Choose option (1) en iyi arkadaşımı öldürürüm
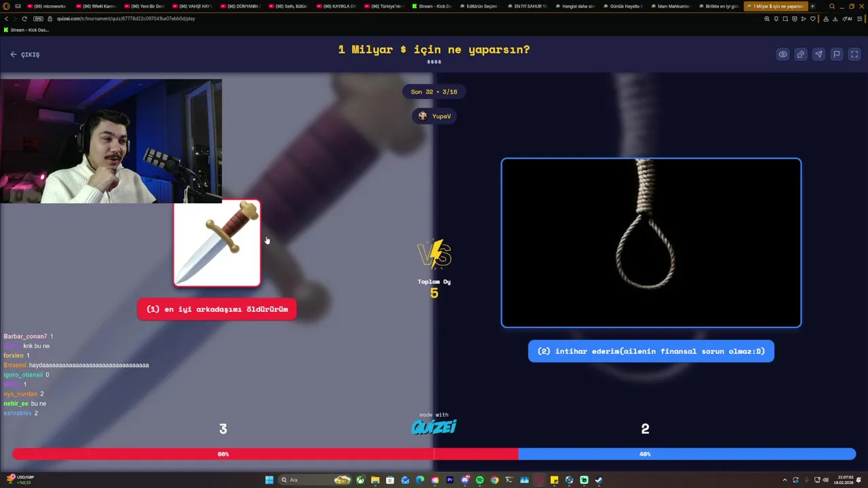This screenshot has width=868, height=488. [x=217, y=309]
